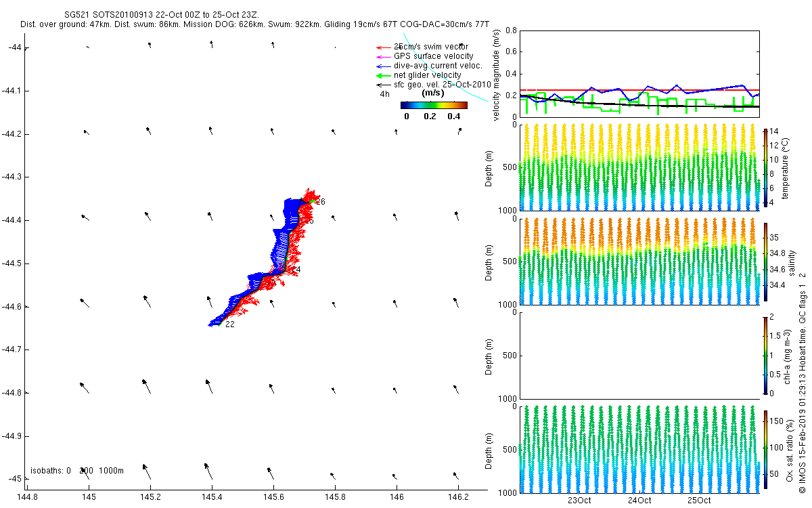The height and width of the screenshot is (508, 812).
Task: Click the '0.6' tick on velocity magnitude axis
Action: tap(511, 52)
